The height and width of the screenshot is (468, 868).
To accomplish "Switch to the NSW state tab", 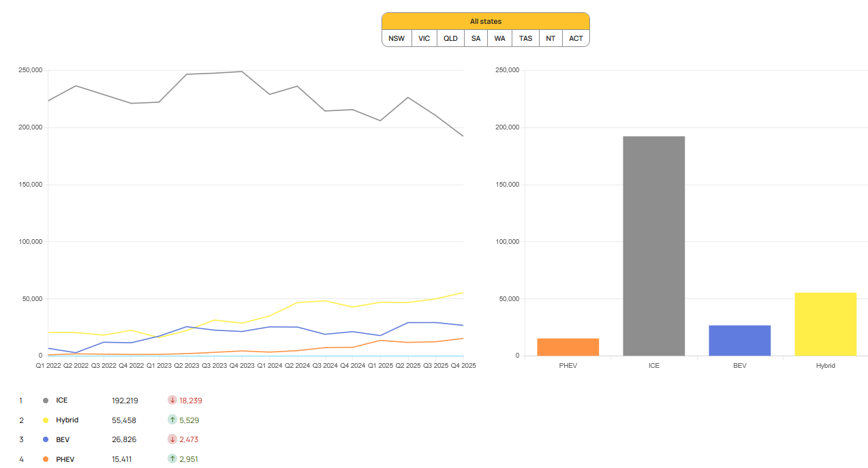I will pos(397,38).
